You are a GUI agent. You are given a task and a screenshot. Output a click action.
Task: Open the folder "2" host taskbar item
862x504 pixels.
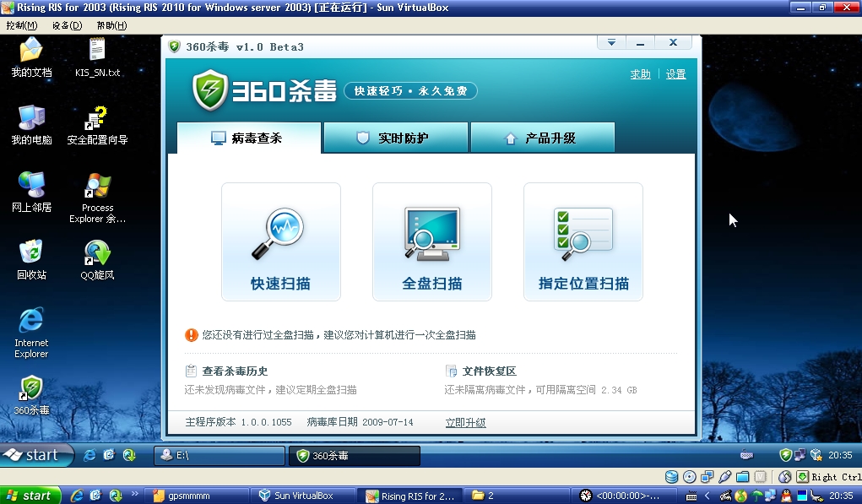coord(517,496)
